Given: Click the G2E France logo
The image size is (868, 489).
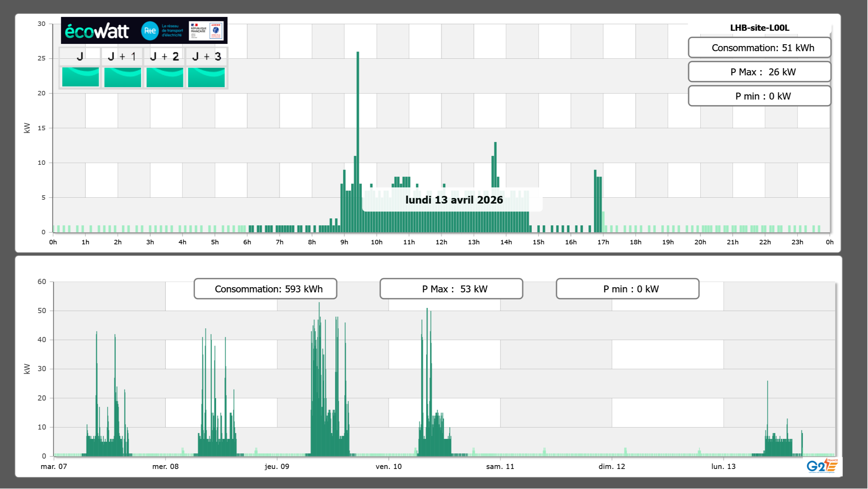Looking at the screenshot, I should coord(822,466).
